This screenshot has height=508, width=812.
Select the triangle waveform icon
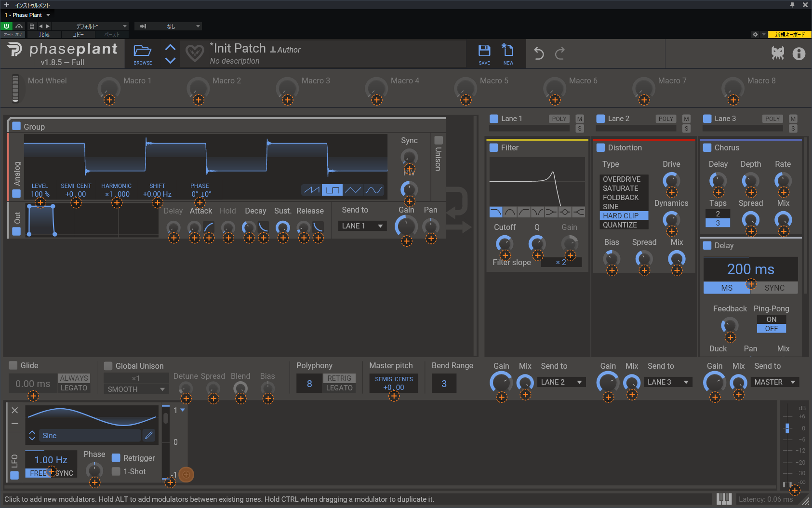pos(353,190)
